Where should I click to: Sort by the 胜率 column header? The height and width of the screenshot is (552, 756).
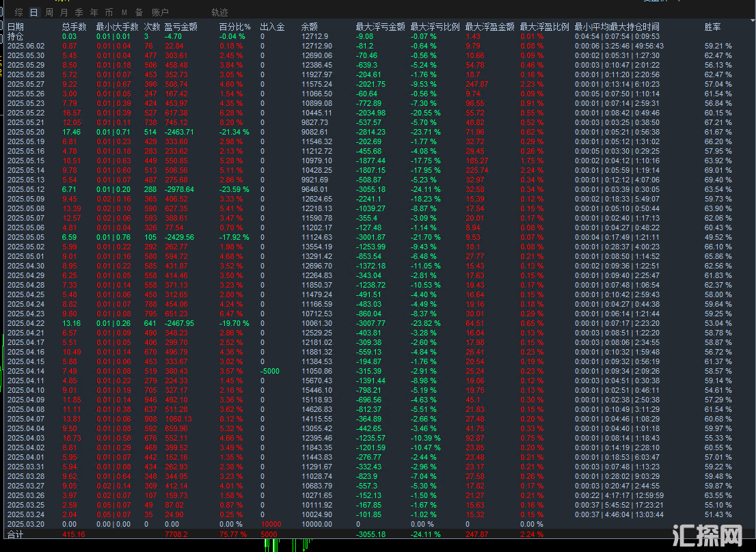tap(712, 27)
